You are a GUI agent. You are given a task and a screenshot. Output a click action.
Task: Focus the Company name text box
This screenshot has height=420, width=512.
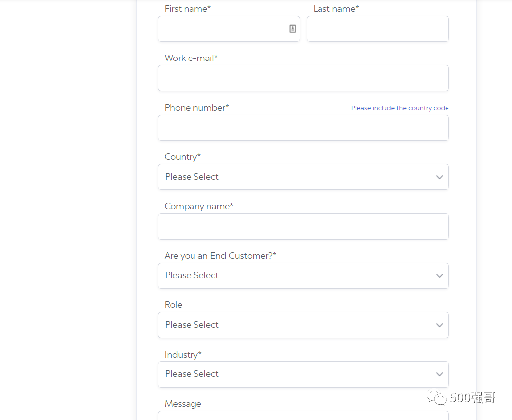point(303,227)
